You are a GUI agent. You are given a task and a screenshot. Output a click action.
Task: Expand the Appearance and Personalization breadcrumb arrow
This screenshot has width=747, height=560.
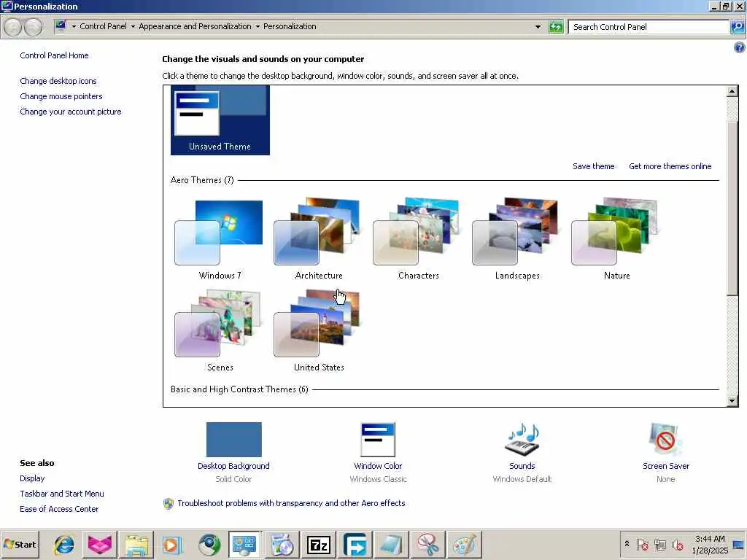[x=258, y=27]
